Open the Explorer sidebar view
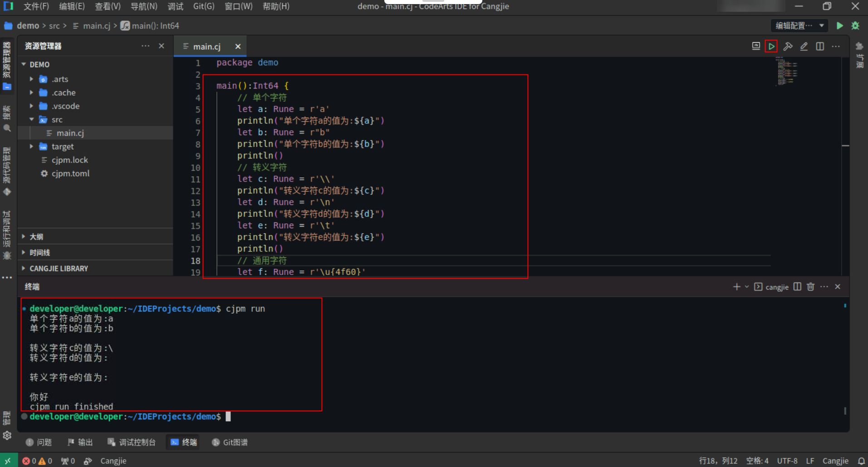 pos(7,66)
